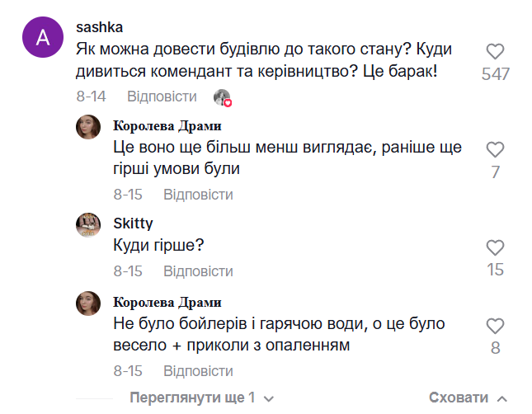
Task: Collapse replies with 'Сховати'
Action: point(460,397)
